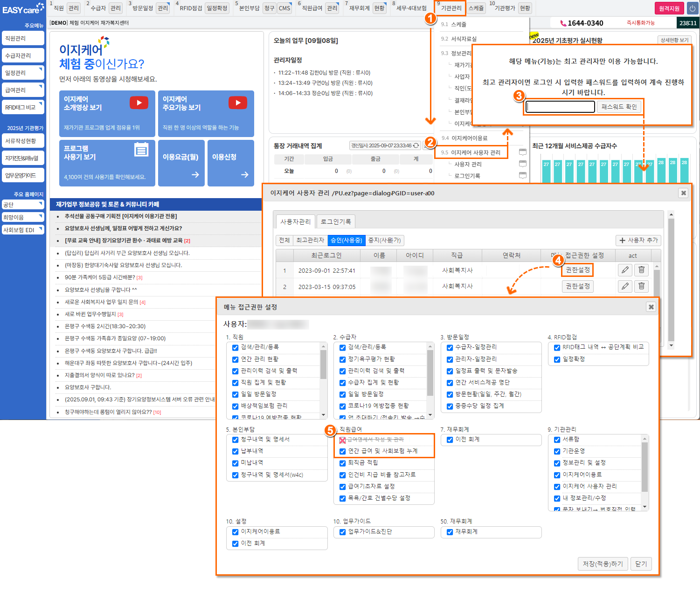Switch to the 로그인기록 tab in the dialog

[336, 221]
